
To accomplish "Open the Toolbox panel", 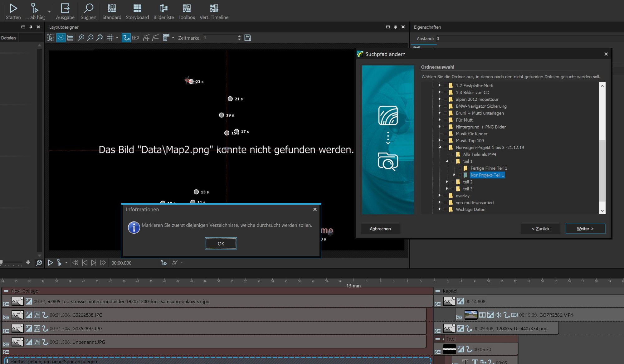I will (187, 12).
